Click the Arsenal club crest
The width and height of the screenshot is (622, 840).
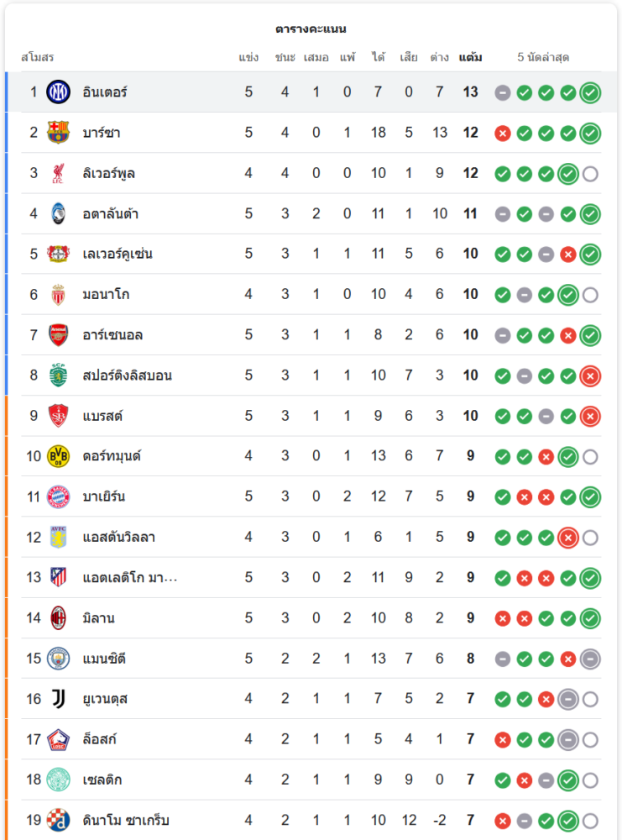point(58,335)
